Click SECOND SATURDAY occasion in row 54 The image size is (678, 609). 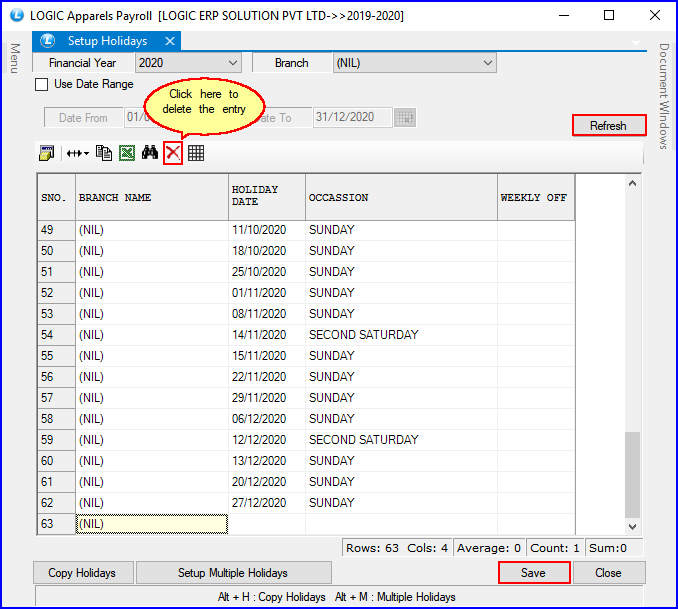click(x=401, y=335)
